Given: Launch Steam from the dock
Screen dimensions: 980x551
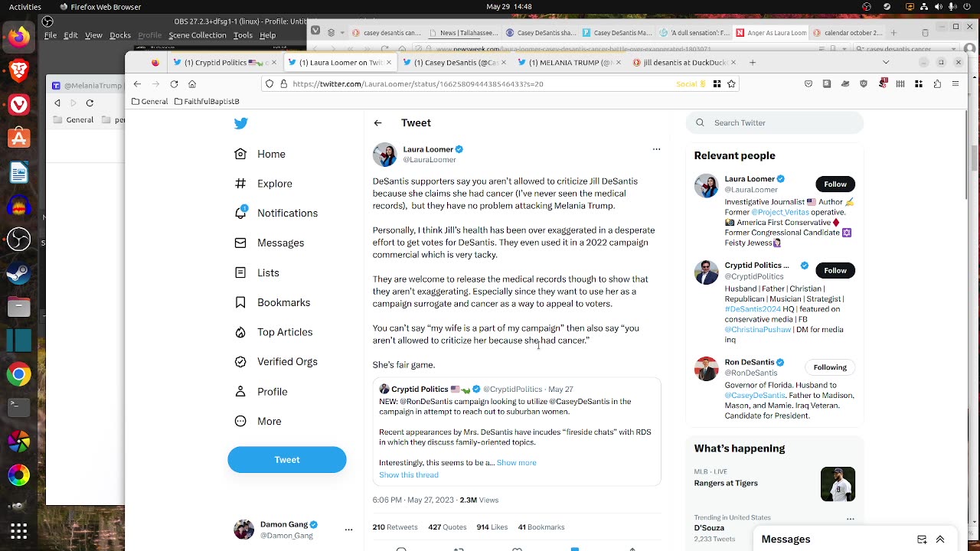Looking at the screenshot, I should pyautogui.click(x=19, y=273).
